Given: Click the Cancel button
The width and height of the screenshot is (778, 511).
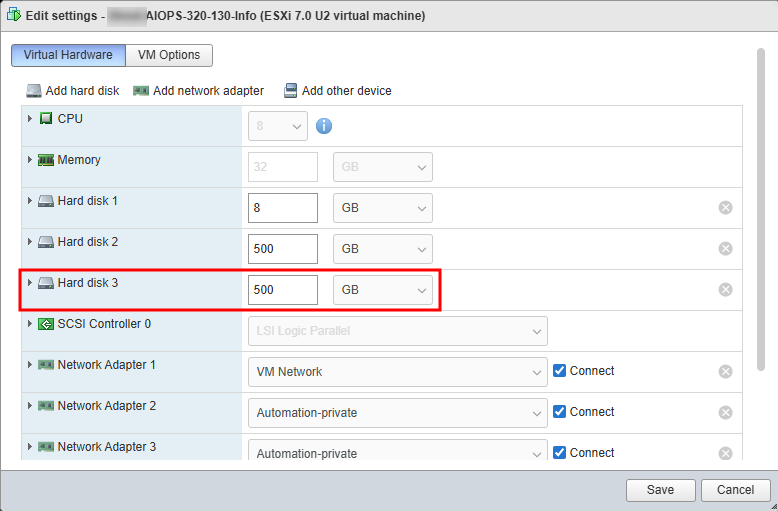Looking at the screenshot, I should (x=735, y=490).
